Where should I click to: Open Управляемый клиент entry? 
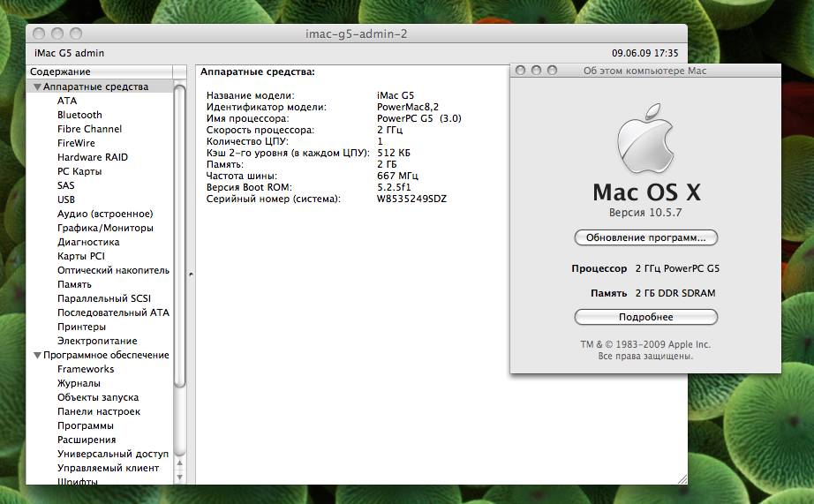pos(108,468)
